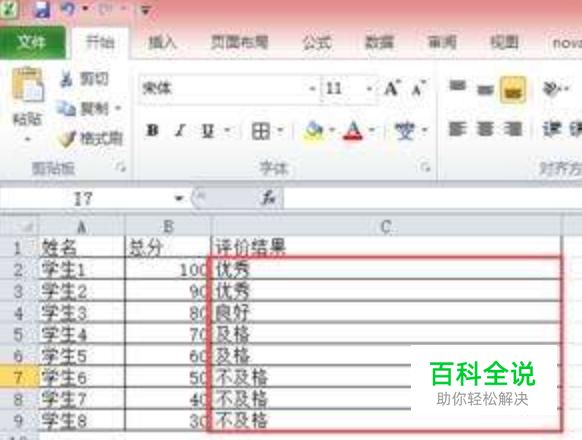Open Clipboard group dialog launcher
Image resolution: width=582 pixels, height=440 pixels.
120,167
